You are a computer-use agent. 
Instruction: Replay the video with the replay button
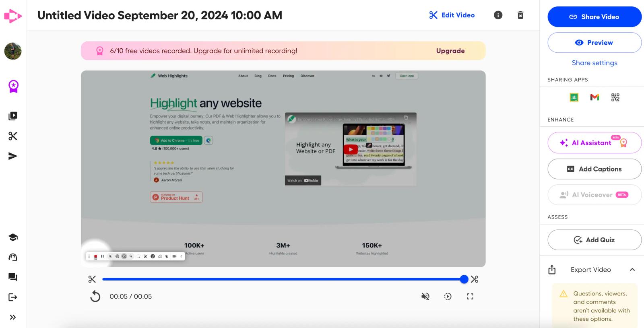tap(95, 297)
